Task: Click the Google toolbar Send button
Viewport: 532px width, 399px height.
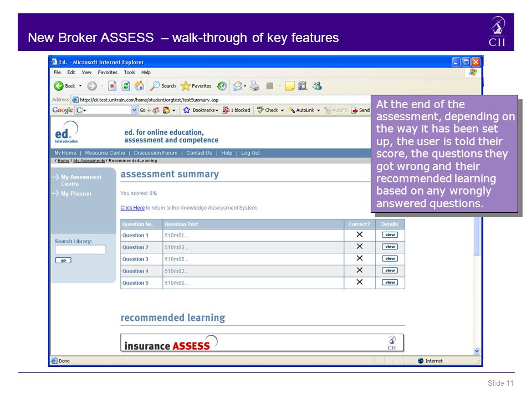Action: 360,110
